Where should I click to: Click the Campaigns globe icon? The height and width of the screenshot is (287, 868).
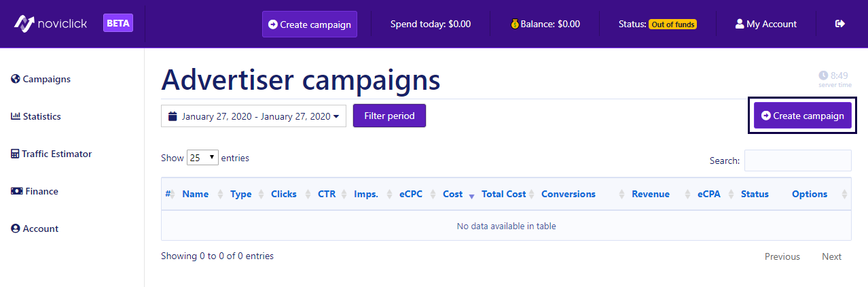pyautogui.click(x=16, y=79)
